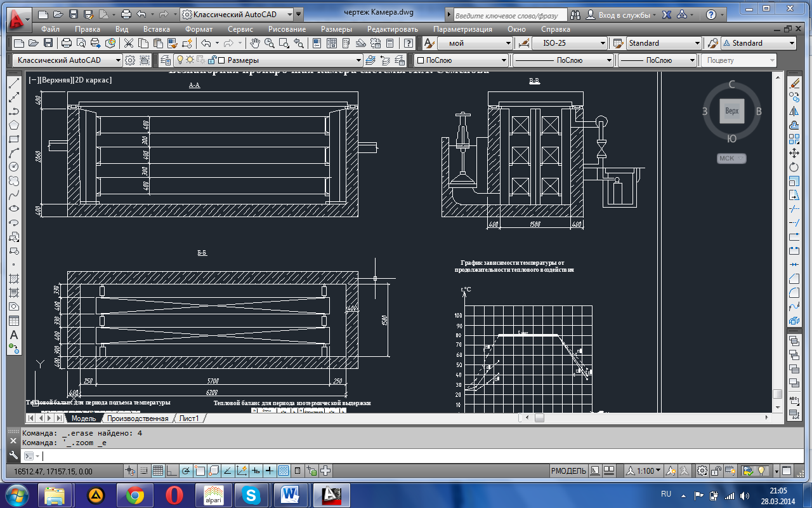Click the Cut scissors icon
812x508 pixels.
[129, 43]
